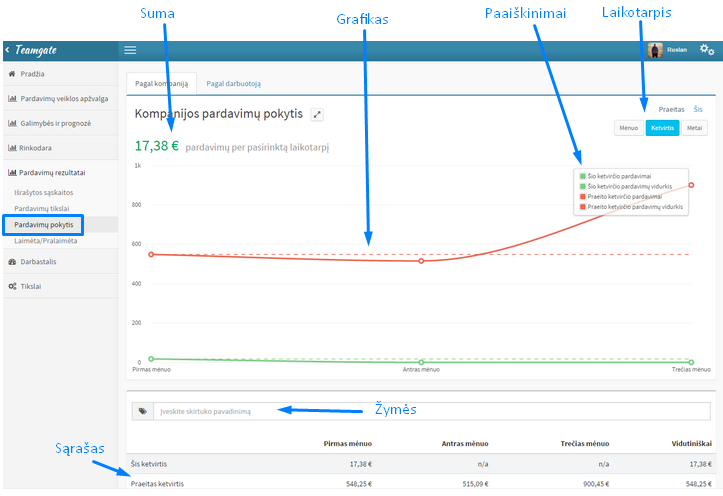This screenshot has width=723, height=496.
Task: Open Tikslai in the sidebar
Action: tap(60, 286)
